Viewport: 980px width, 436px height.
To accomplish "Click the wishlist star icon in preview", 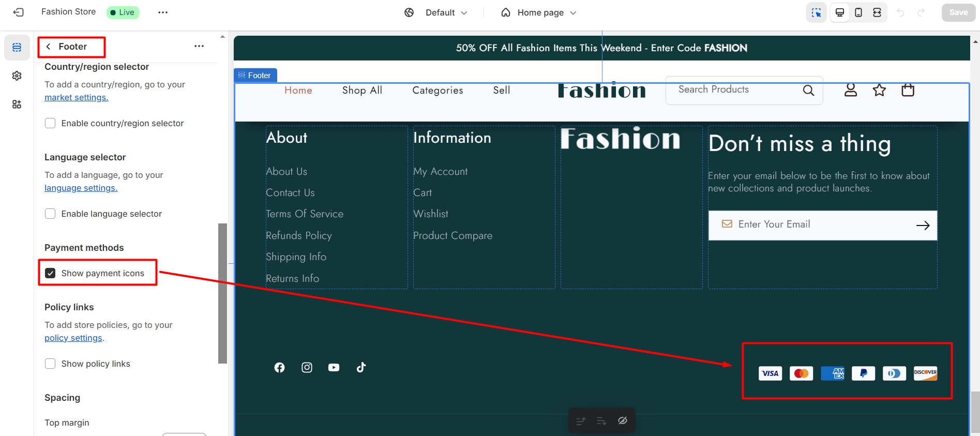I will [879, 90].
